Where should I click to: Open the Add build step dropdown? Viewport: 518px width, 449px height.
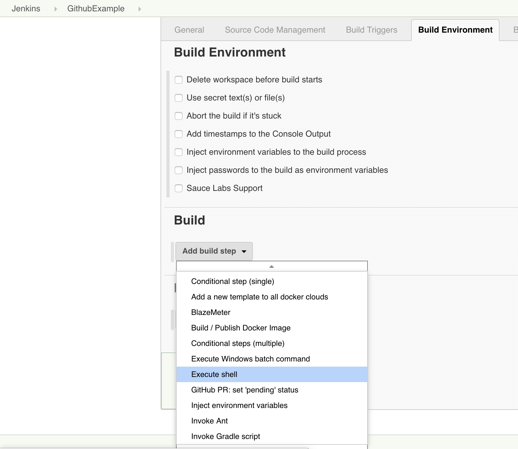point(214,251)
